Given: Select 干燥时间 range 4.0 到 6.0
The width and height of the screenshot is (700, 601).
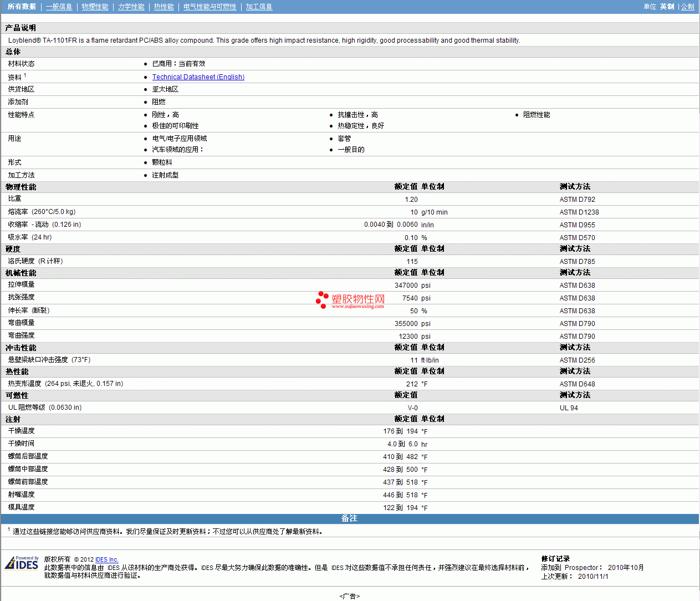Looking at the screenshot, I should [403, 444].
